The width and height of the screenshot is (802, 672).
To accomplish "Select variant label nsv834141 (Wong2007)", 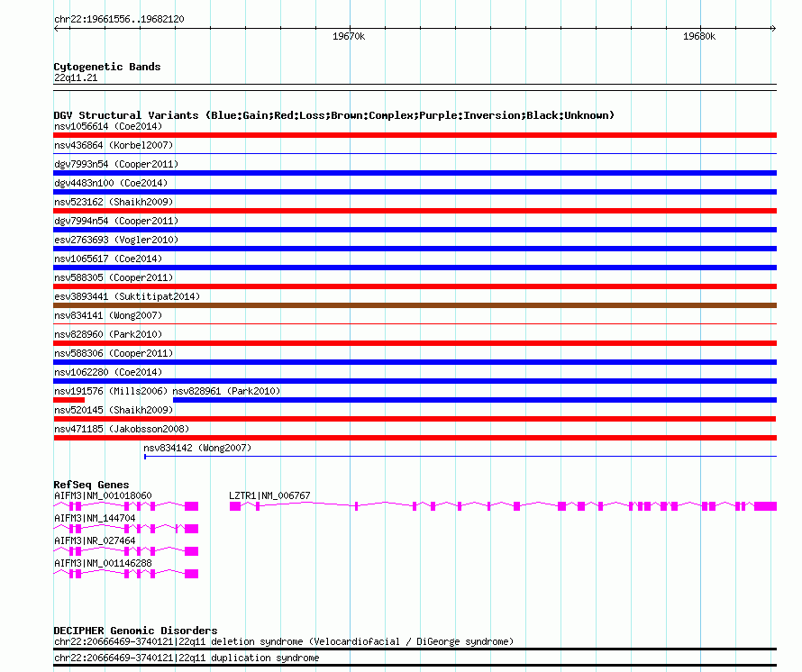I will [108, 315].
